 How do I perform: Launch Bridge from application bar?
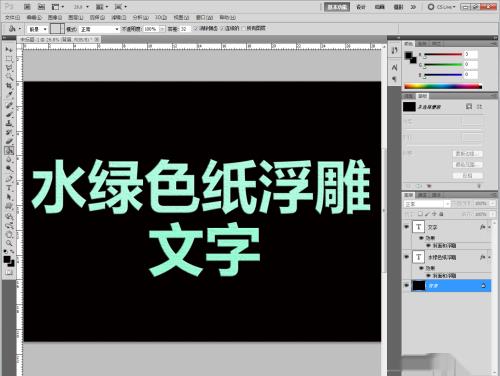(27, 7)
